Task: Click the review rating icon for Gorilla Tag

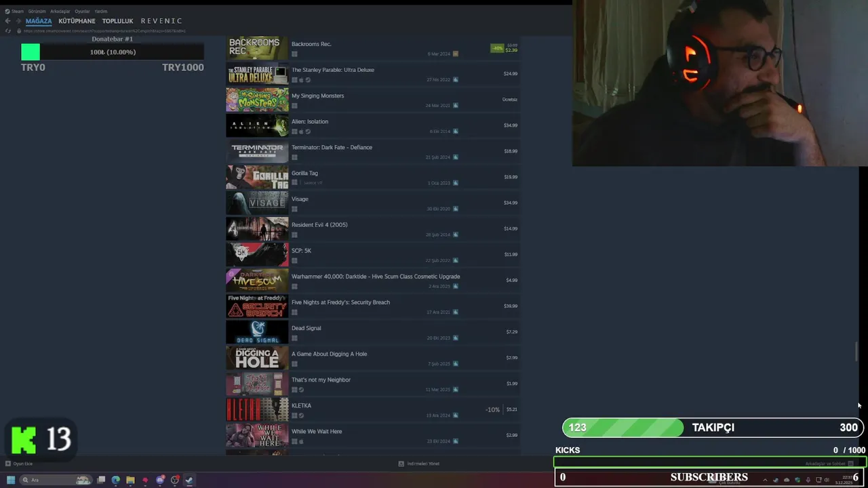Action: (x=456, y=183)
